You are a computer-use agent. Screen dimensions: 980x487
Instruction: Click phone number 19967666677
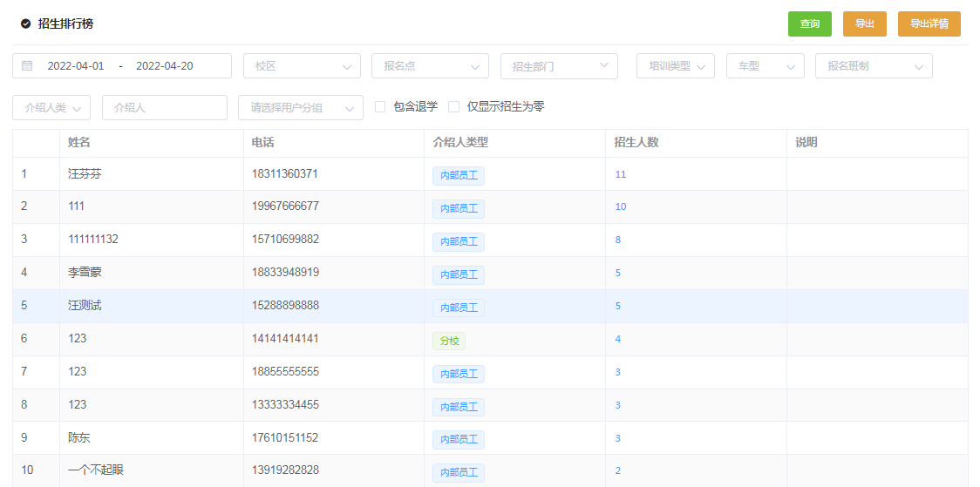click(285, 206)
